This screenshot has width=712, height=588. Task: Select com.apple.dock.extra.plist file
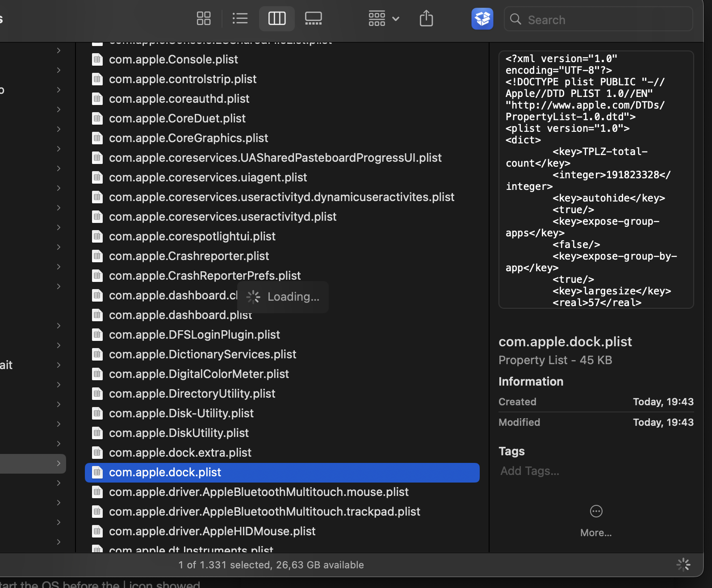[x=180, y=453]
